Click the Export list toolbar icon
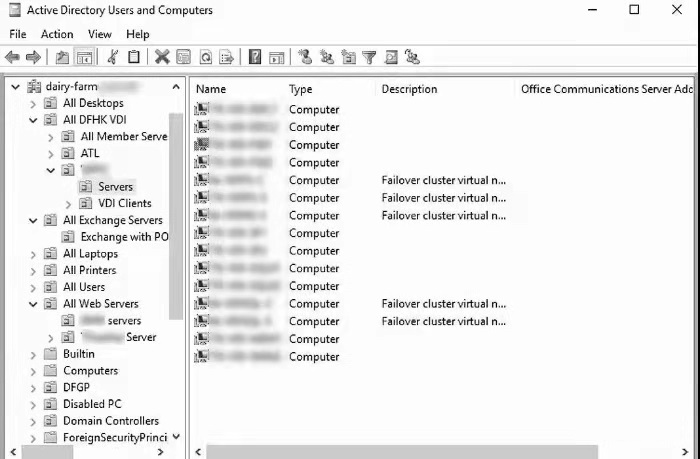 (227, 57)
